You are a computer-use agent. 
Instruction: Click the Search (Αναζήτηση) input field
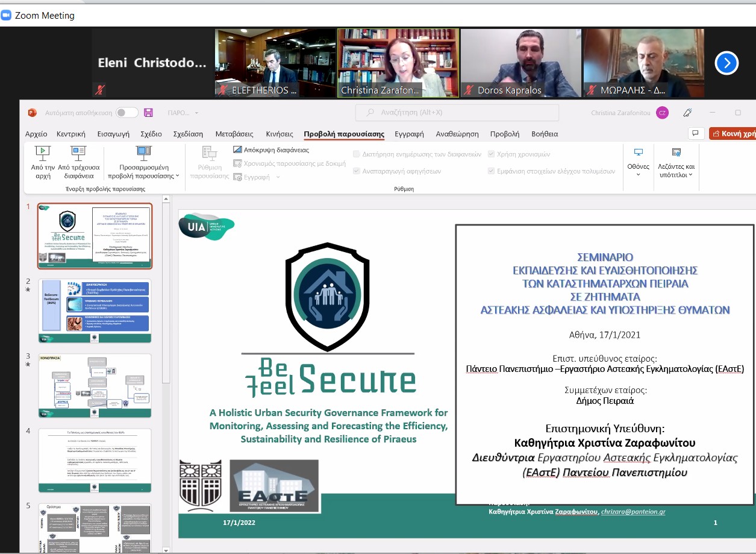pyautogui.click(x=457, y=113)
